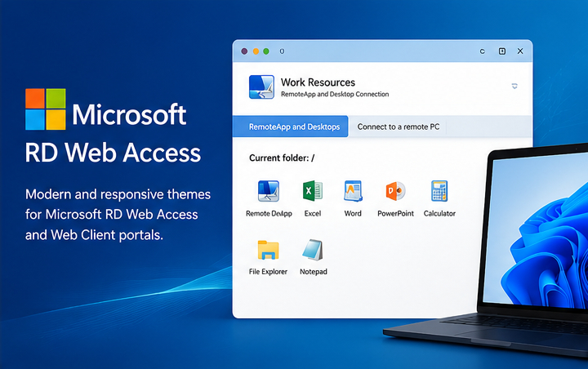Select the Connect to a remote PC tab
588x369 pixels.
(x=399, y=127)
